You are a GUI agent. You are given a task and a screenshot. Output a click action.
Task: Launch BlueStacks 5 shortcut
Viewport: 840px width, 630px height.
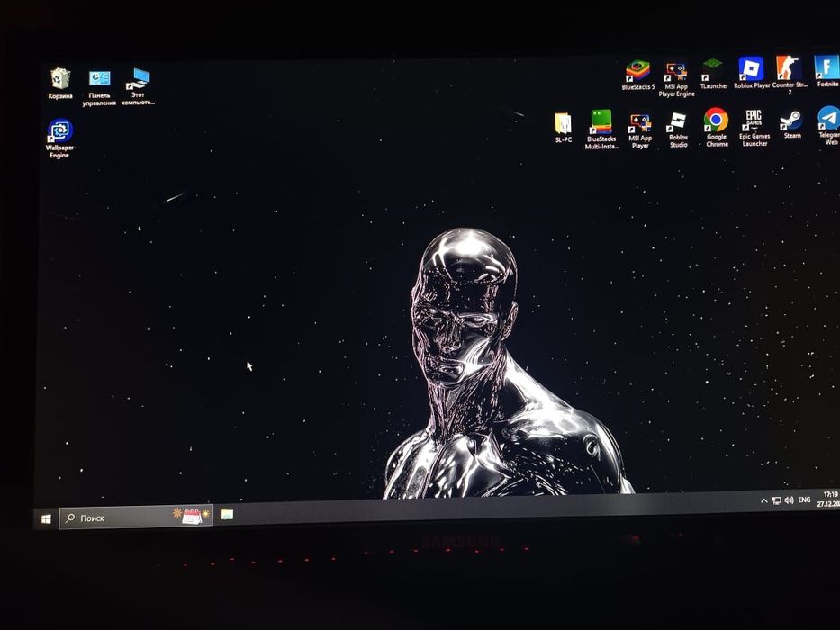[638, 76]
